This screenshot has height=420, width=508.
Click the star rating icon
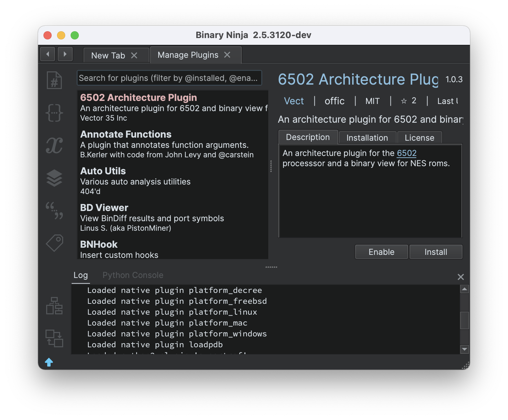tap(404, 101)
